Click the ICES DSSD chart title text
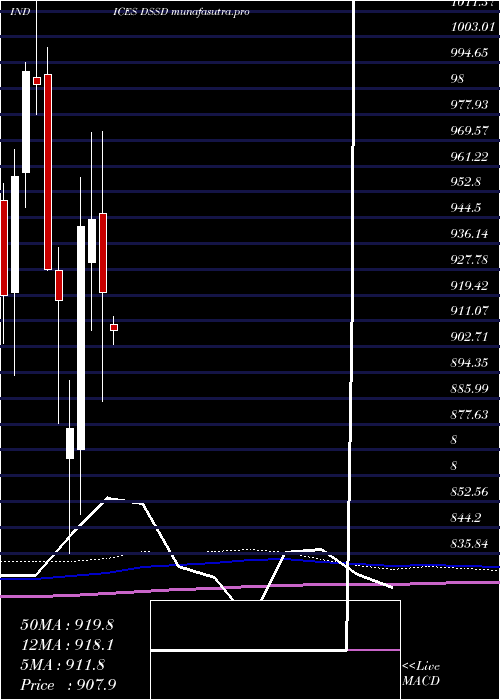This screenshot has width=500, height=700. coord(141,11)
